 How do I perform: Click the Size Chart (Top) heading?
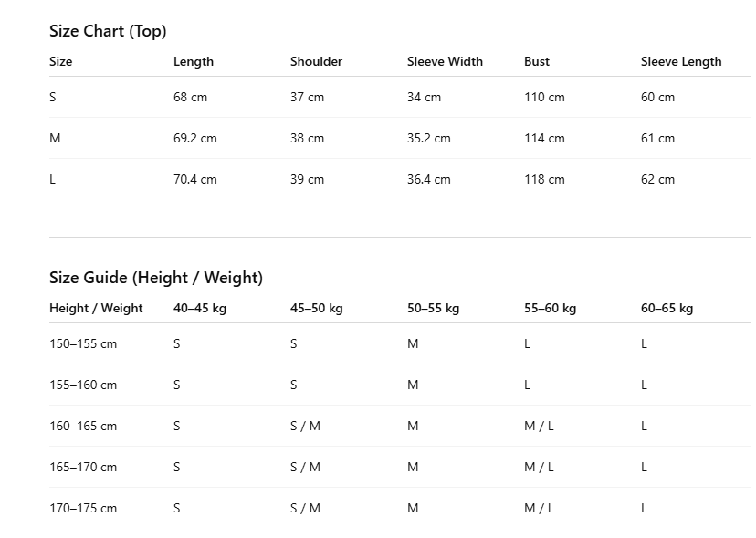click(x=108, y=31)
